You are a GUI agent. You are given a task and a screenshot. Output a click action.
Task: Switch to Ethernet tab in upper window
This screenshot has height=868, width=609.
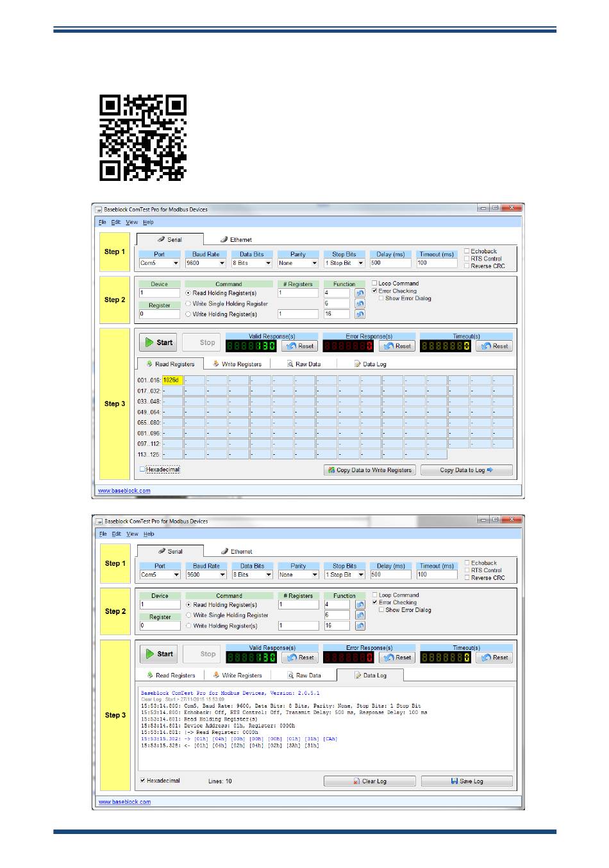click(x=236, y=239)
